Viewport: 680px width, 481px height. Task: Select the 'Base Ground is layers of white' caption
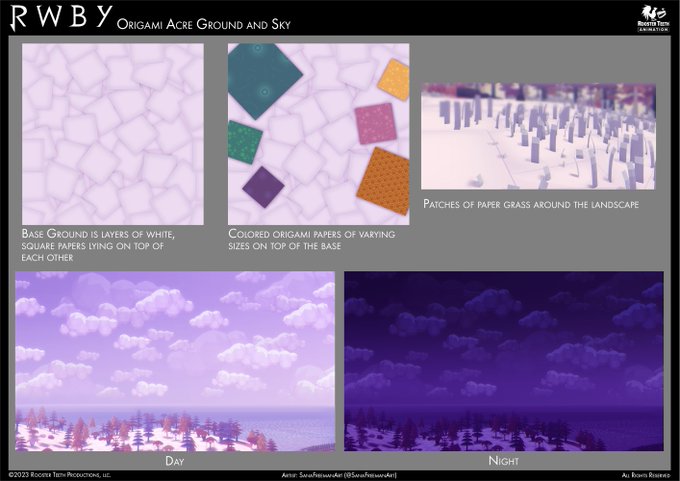click(98, 245)
